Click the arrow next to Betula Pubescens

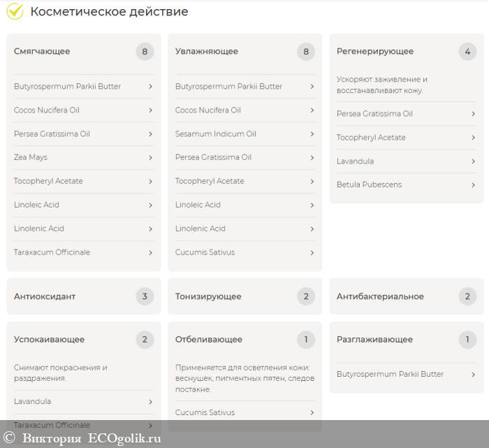[473, 185]
